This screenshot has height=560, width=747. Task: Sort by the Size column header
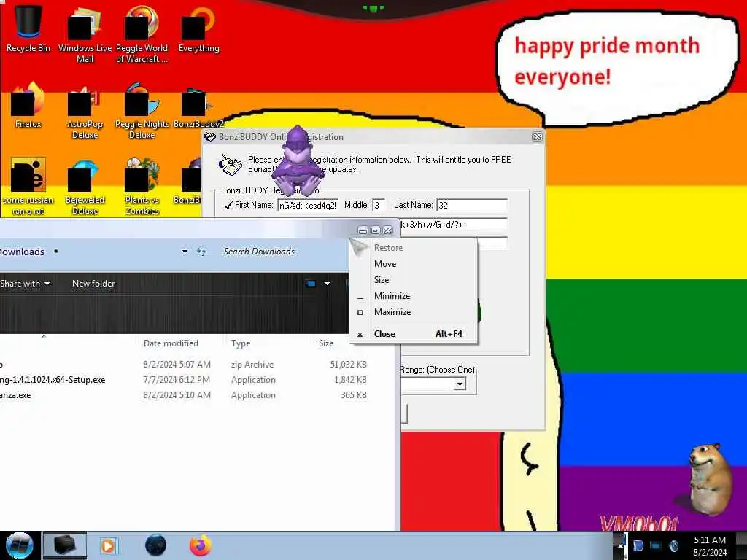point(326,343)
